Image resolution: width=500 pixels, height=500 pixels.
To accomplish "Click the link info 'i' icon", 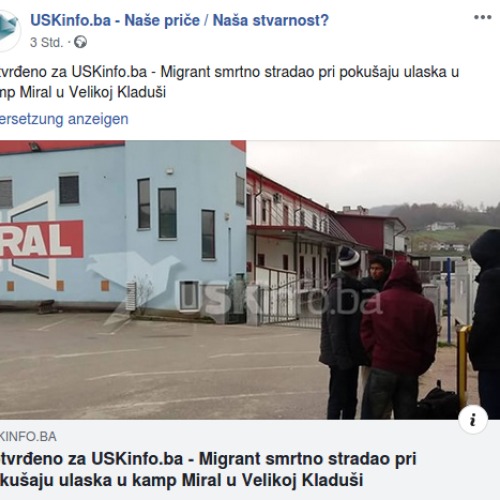I will (473, 419).
